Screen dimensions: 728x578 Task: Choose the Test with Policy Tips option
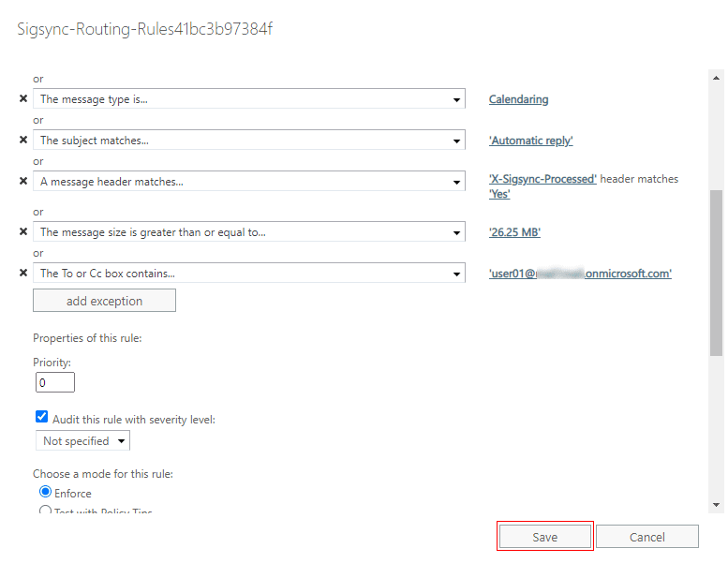point(45,511)
